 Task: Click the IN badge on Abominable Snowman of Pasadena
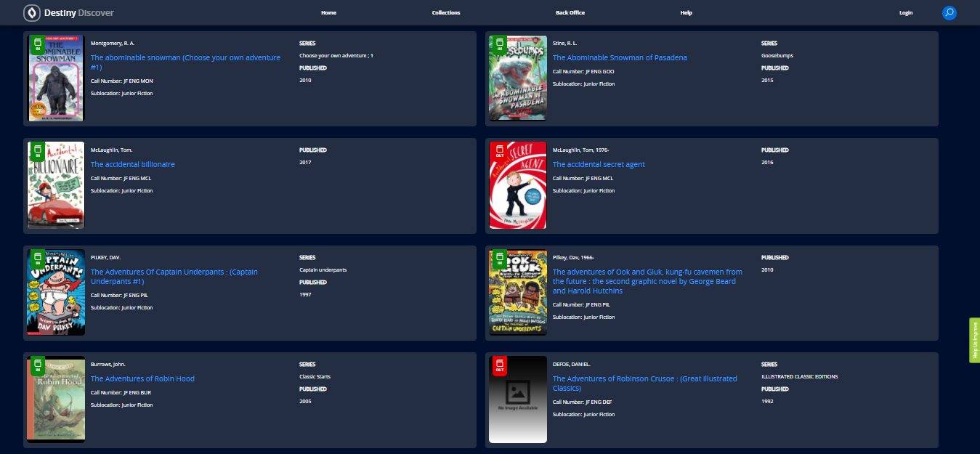499,45
